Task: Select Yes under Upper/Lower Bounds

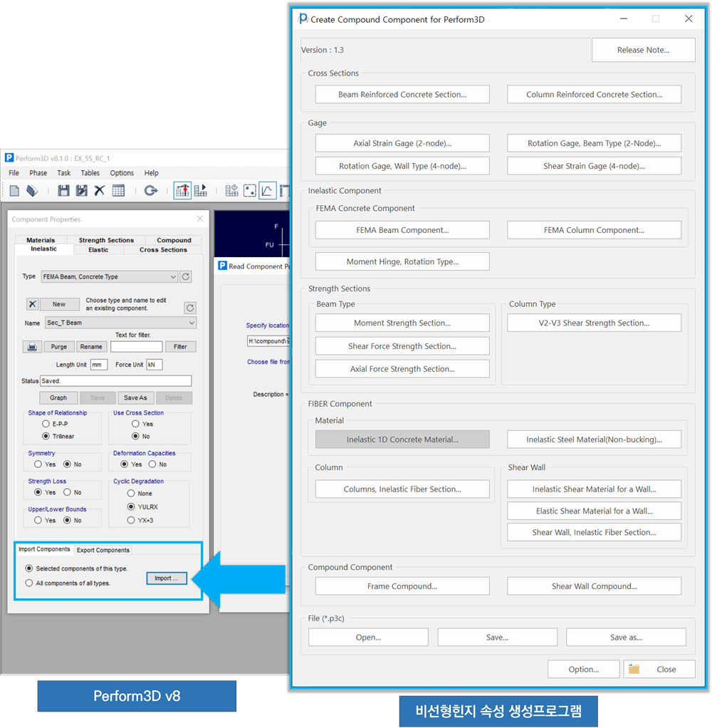Action: pyautogui.click(x=38, y=520)
